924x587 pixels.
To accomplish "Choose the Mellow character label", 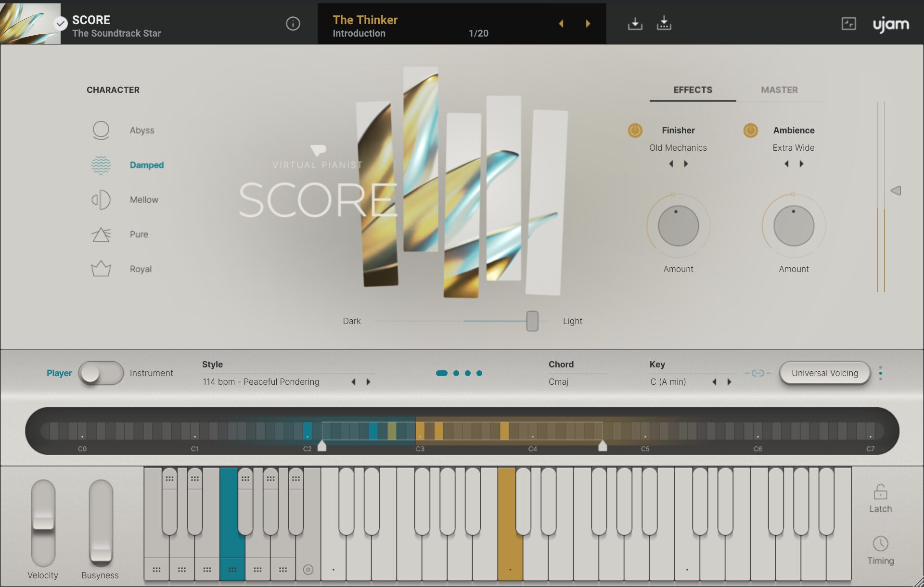I will tap(144, 200).
